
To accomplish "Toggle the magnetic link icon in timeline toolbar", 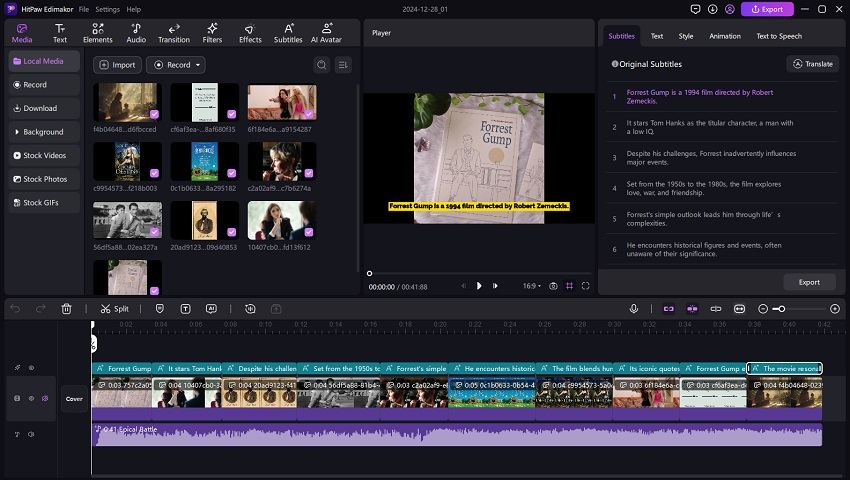I will tap(668, 309).
